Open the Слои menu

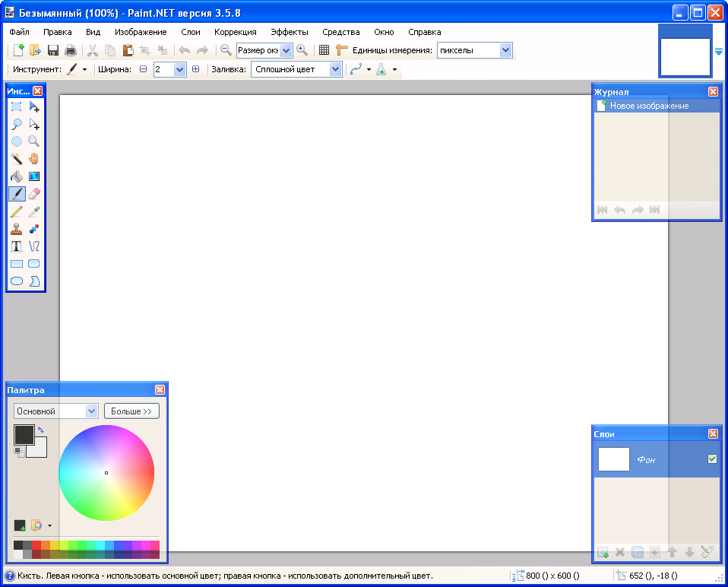pos(191,32)
